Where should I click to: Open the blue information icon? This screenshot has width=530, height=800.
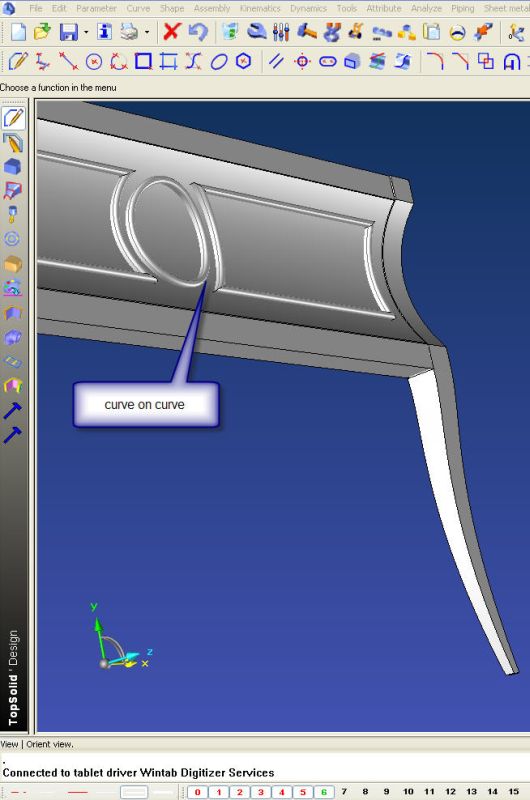coord(105,32)
